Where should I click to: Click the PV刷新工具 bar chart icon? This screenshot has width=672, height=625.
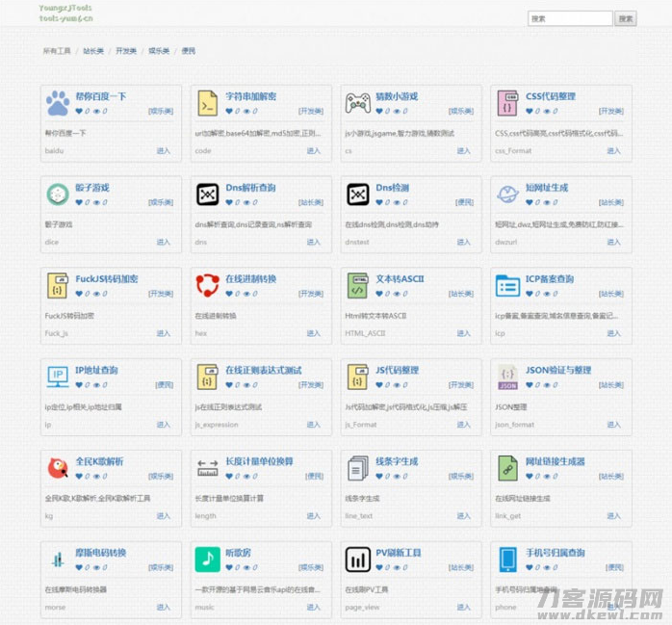(357, 559)
